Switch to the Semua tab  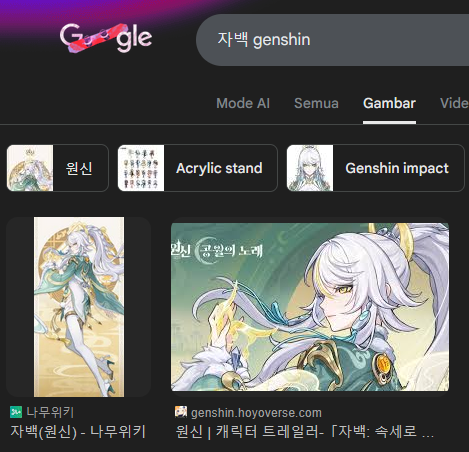click(316, 103)
